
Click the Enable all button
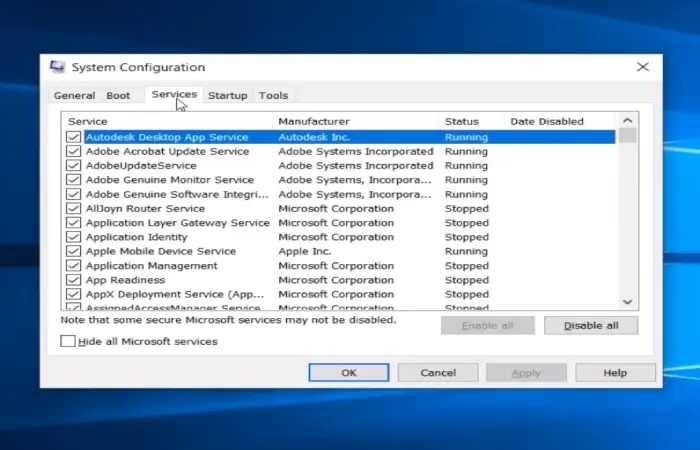click(x=488, y=325)
